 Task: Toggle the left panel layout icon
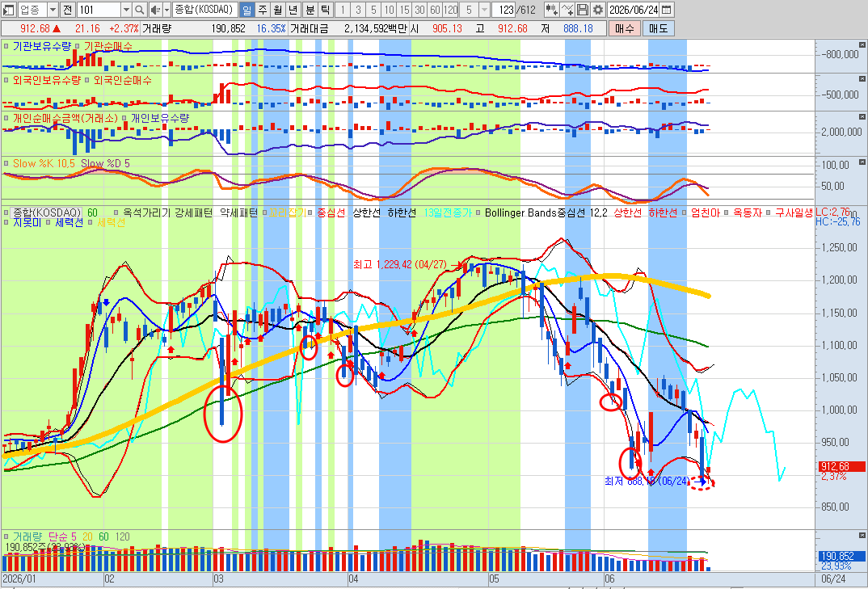pyautogui.click(x=9, y=10)
